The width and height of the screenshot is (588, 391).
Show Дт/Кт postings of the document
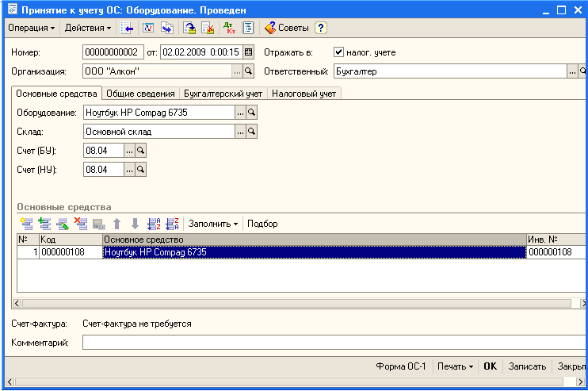click(229, 28)
